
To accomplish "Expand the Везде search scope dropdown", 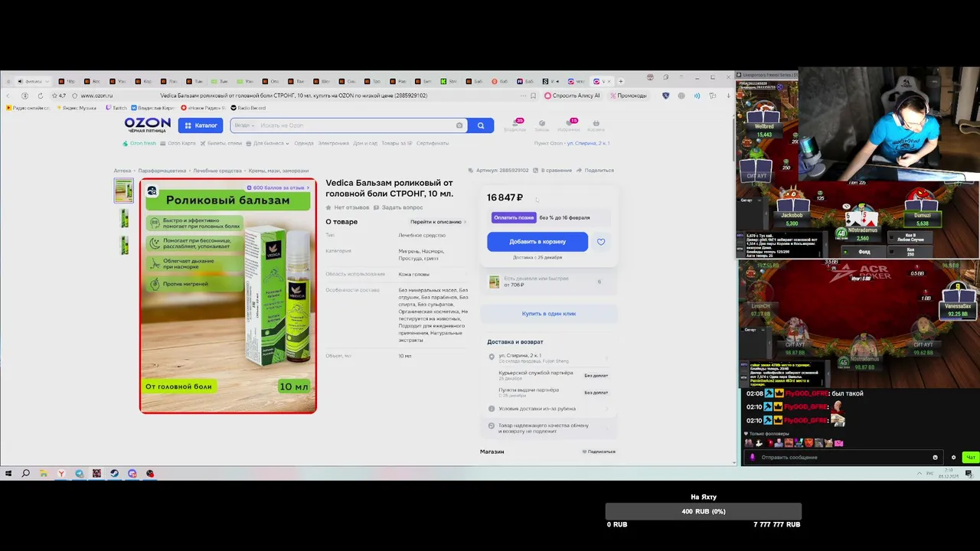I will 243,126.
